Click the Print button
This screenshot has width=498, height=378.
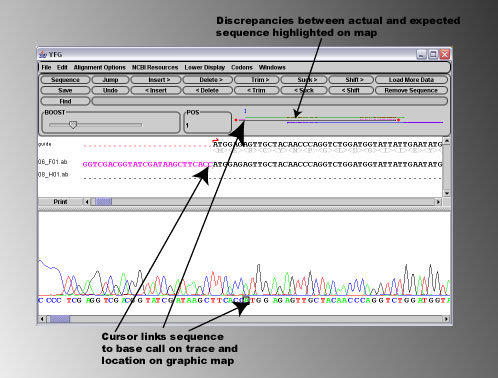(60, 202)
